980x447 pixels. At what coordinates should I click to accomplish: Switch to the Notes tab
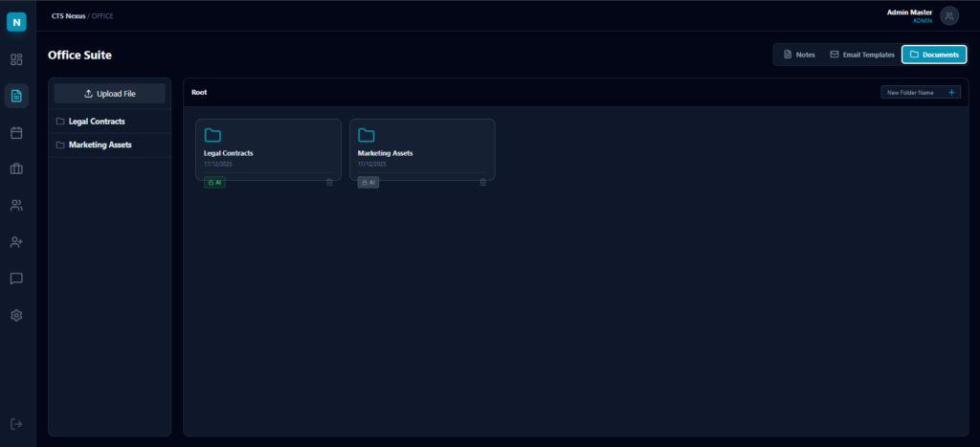click(799, 55)
